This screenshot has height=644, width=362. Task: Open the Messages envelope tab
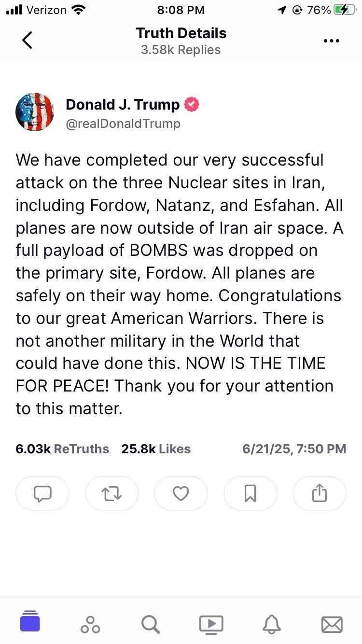coord(332,624)
